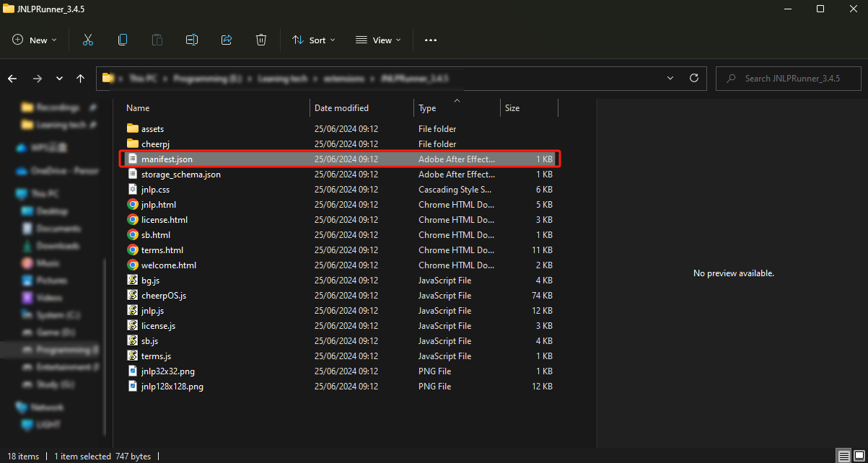Viewport: 868px width, 463px height.
Task: Click the Cut scissors icon
Action: click(88, 40)
